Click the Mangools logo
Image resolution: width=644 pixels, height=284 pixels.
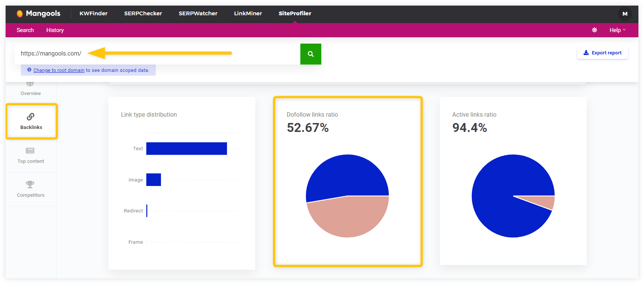coord(38,14)
